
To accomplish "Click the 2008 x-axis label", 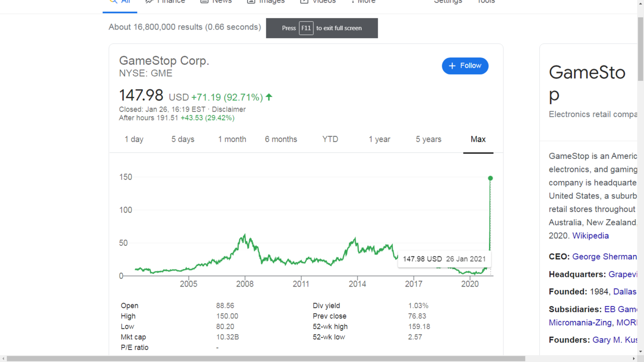I will [245, 284].
